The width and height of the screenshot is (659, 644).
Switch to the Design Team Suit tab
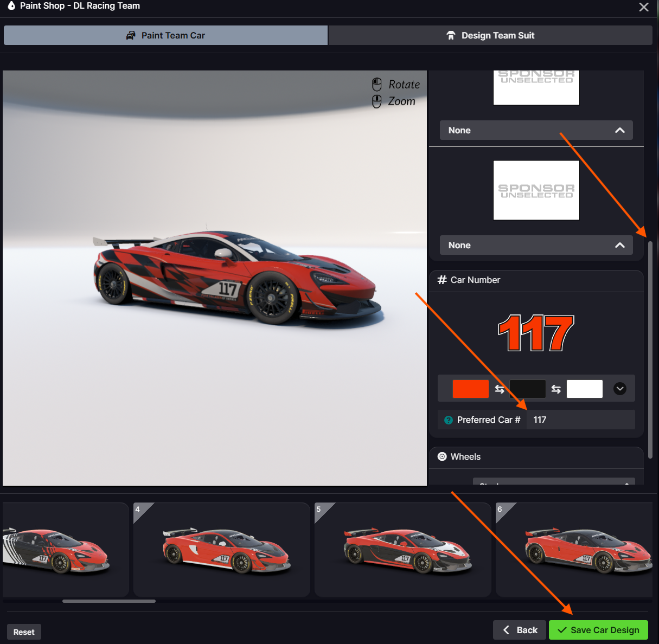[x=490, y=36]
